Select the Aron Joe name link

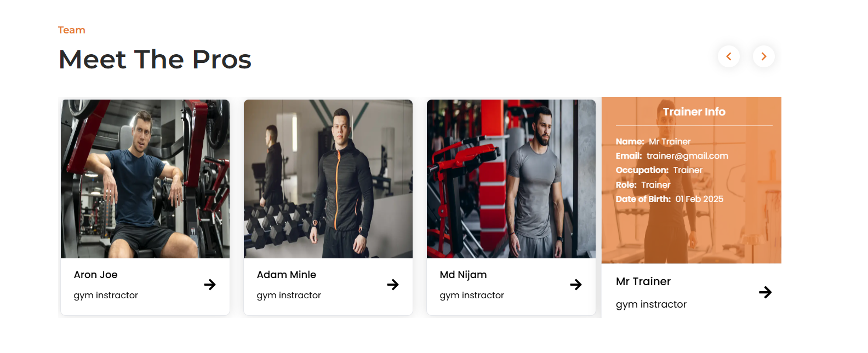click(96, 275)
